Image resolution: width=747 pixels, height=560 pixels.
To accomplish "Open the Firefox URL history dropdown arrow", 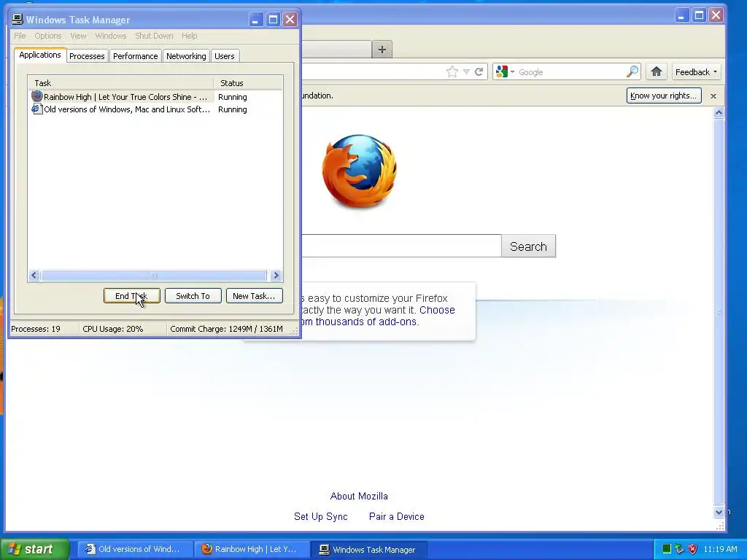I will (x=466, y=72).
